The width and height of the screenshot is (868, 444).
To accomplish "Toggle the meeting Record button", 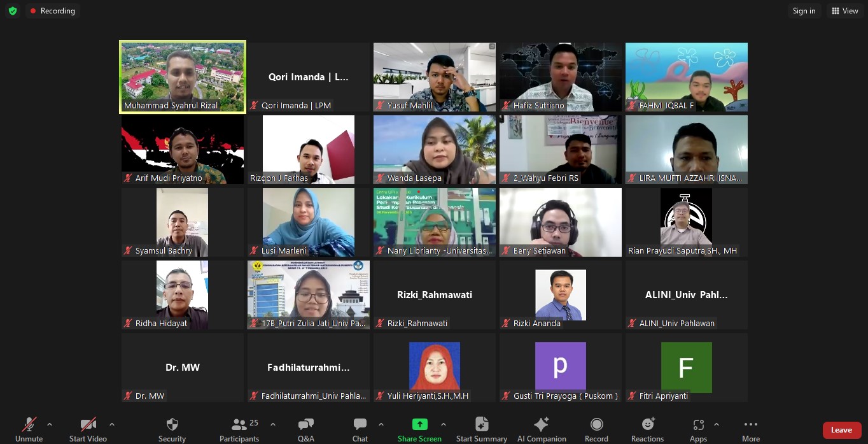I will click(x=596, y=425).
